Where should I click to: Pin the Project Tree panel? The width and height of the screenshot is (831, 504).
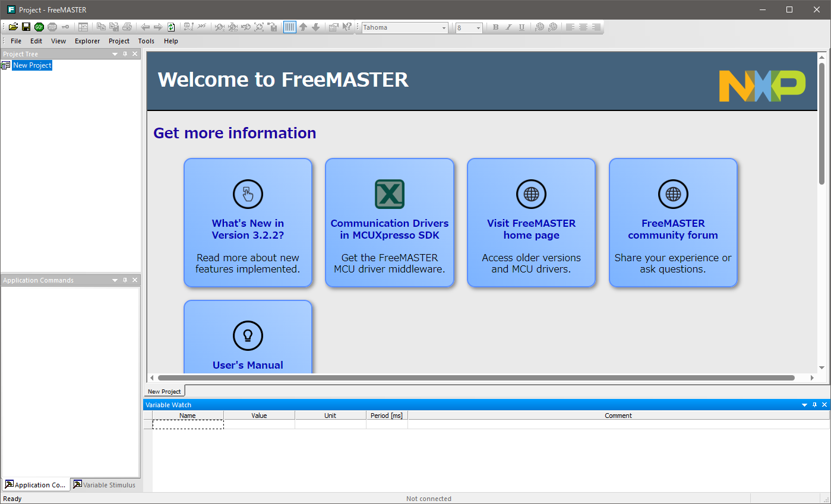(125, 54)
